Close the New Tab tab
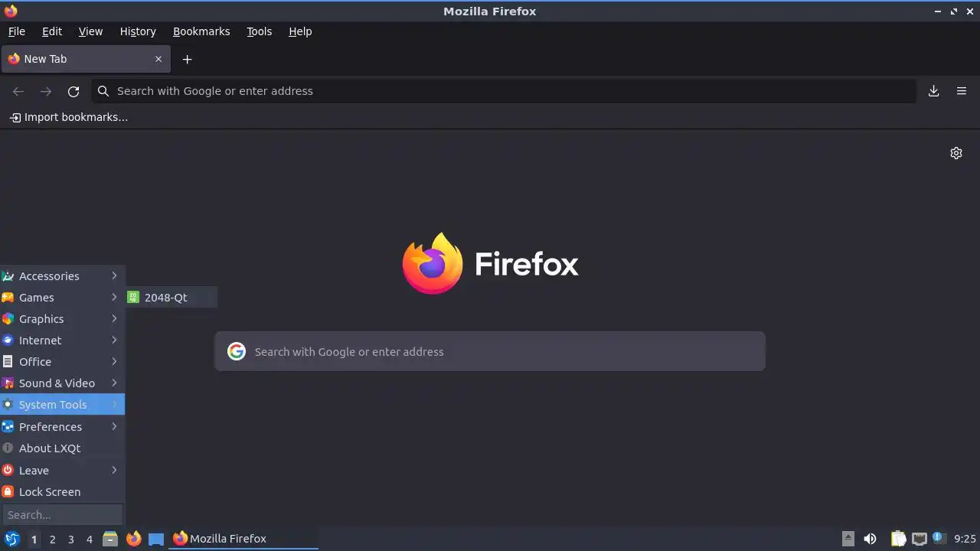The width and height of the screenshot is (980, 551). click(158, 59)
